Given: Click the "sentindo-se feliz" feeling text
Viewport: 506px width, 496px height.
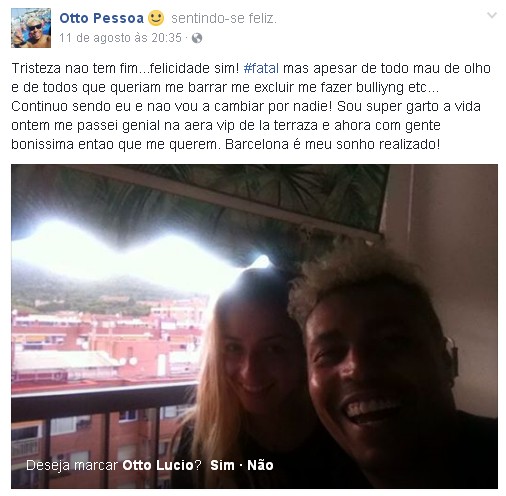Looking at the screenshot, I should [x=224, y=19].
